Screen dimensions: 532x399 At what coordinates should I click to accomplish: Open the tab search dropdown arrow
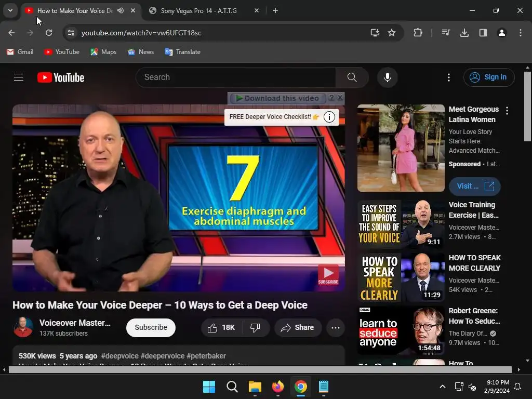point(10,10)
